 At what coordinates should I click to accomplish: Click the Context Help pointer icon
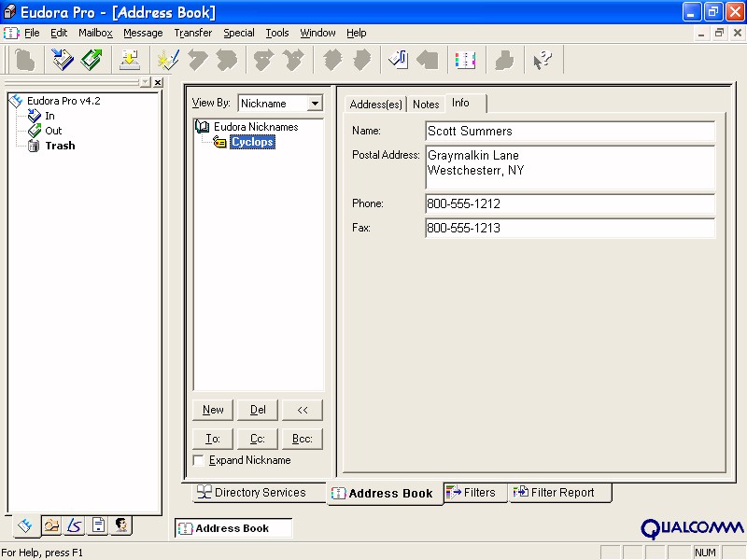(x=543, y=60)
